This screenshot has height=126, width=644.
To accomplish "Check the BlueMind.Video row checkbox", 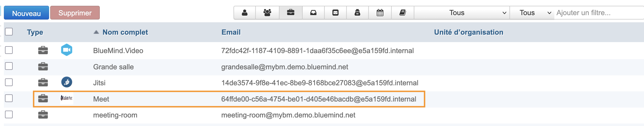I will click(x=9, y=50).
